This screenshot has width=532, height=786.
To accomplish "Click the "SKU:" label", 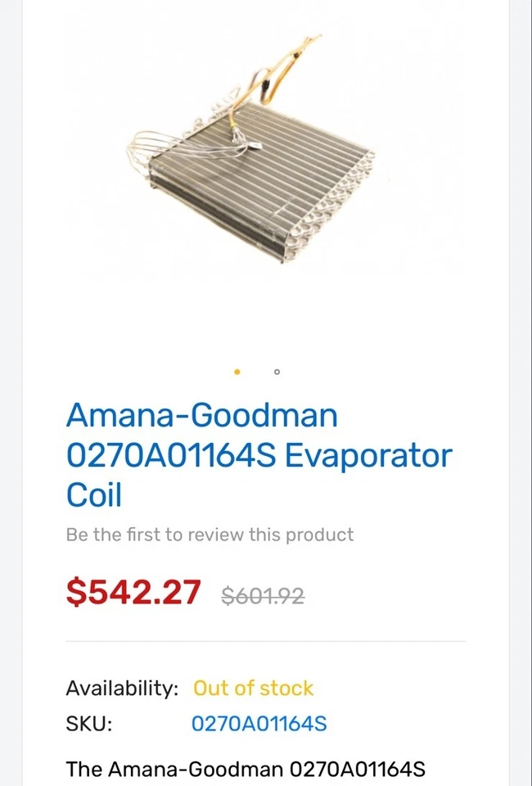I will pos(89,724).
